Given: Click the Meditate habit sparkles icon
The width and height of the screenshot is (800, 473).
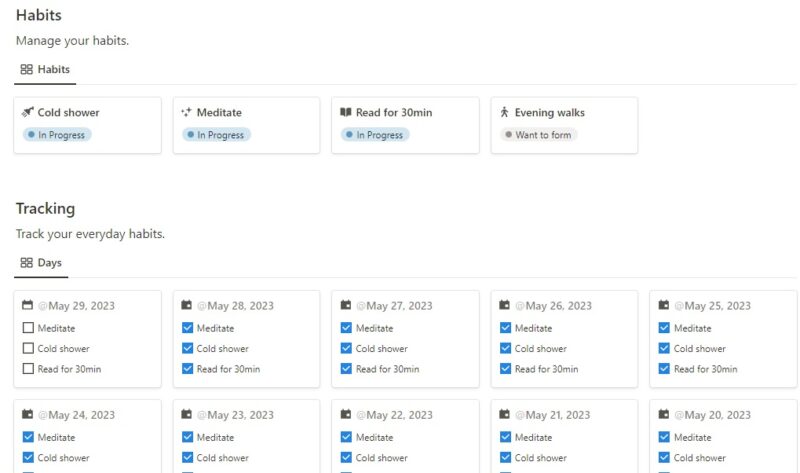Looking at the screenshot, I should (187, 112).
